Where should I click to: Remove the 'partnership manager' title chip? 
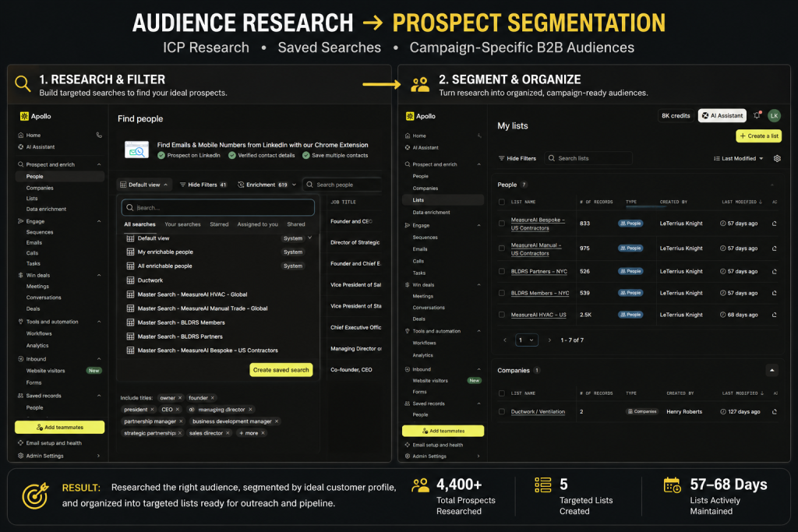181,421
